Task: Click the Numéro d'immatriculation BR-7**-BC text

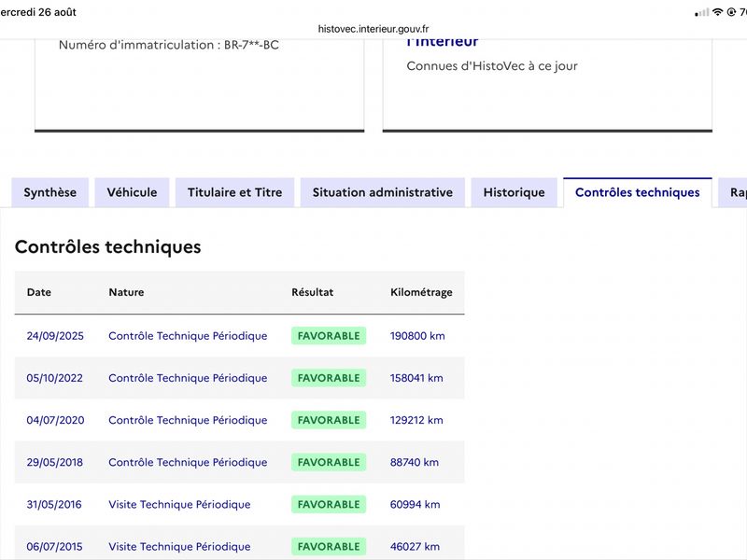Action: [x=169, y=45]
